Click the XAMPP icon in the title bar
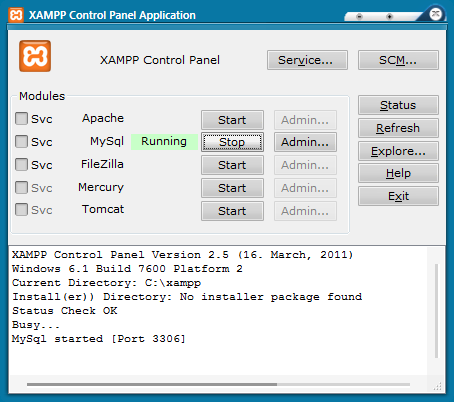Image resolution: width=454 pixels, height=402 pixels. (x=16, y=15)
